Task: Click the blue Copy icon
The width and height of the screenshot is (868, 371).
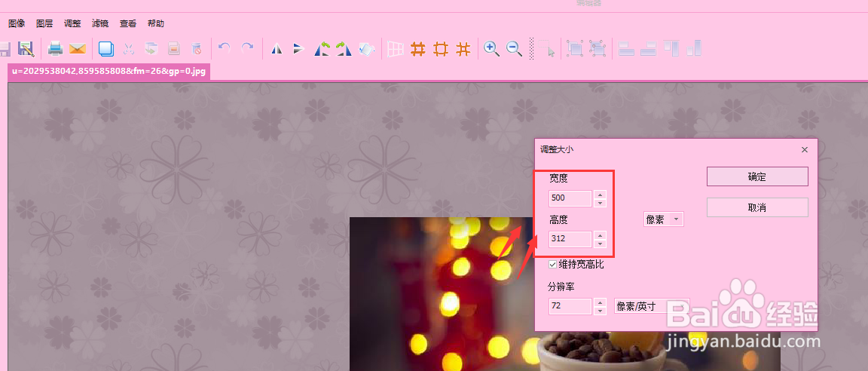Action: pos(106,49)
